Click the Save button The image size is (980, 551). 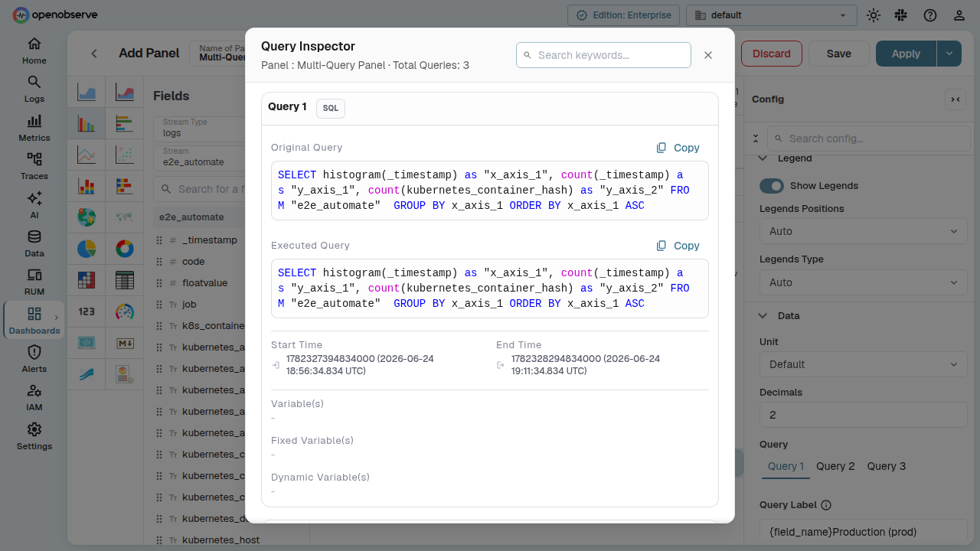coord(839,54)
